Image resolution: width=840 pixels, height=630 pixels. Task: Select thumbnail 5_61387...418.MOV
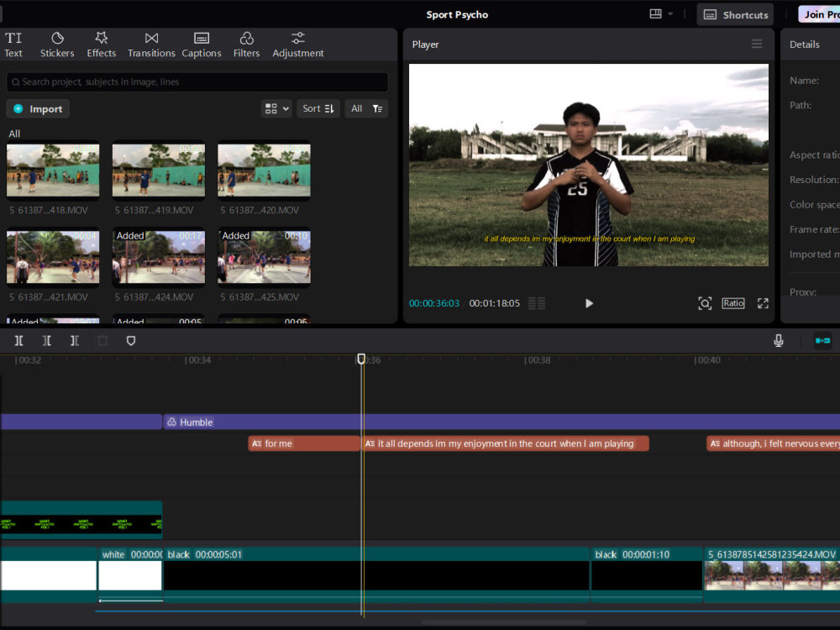(52, 170)
